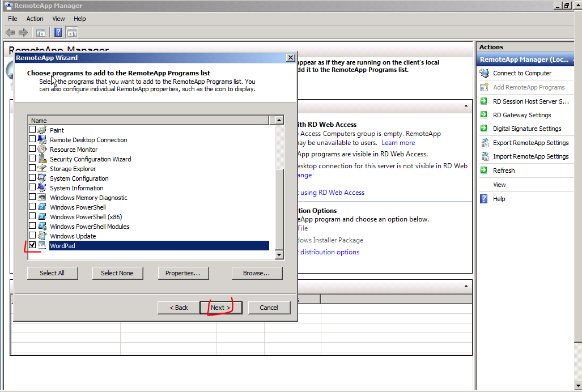Click RD Session Host Server green arrow icon
Screen dimensions: 582x392
tap(483, 101)
